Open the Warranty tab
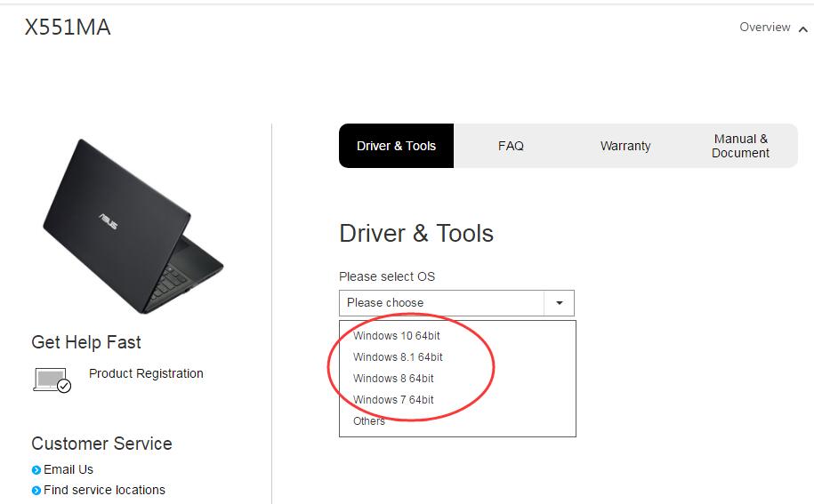The width and height of the screenshot is (814, 504). tap(625, 146)
